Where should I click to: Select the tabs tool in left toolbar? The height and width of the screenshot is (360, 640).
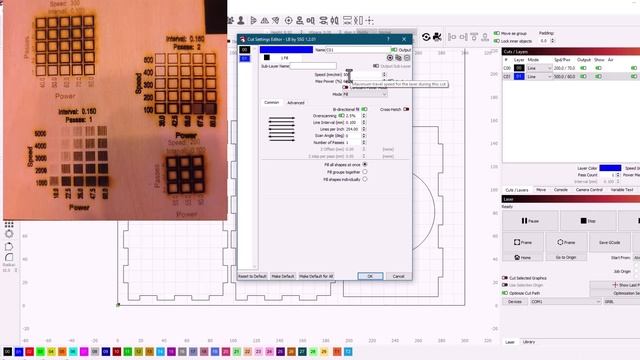[9, 247]
